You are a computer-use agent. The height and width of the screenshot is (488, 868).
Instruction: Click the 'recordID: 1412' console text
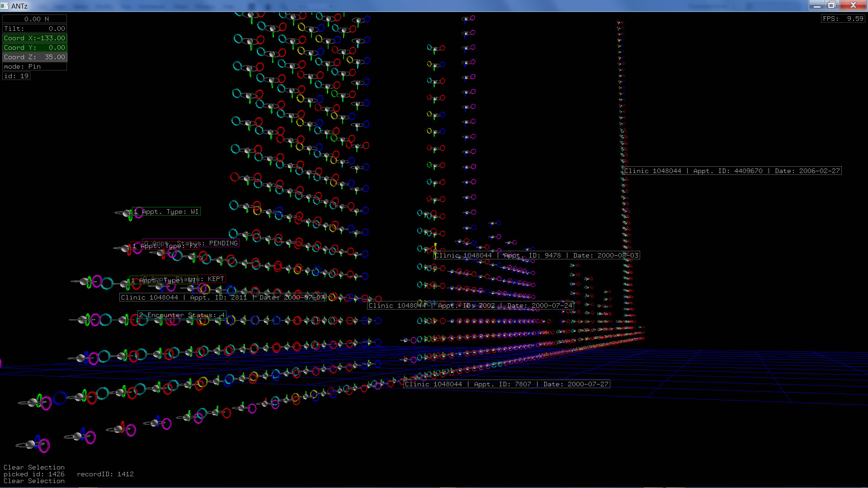pos(105,474)
